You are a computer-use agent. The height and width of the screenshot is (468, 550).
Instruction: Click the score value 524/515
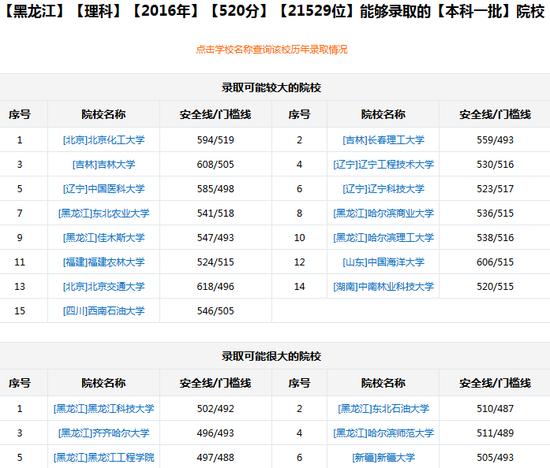(x=215, y=262)
